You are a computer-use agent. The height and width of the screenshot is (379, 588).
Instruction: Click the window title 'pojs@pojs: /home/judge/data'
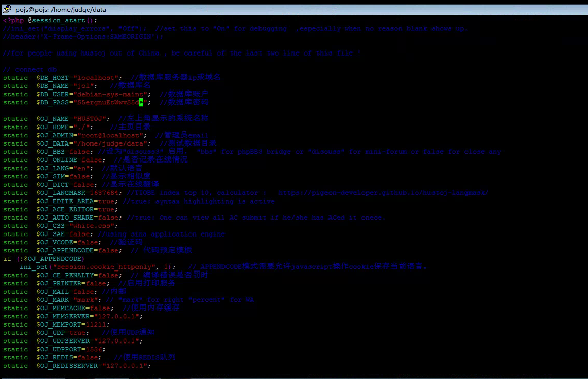(61, 10)
